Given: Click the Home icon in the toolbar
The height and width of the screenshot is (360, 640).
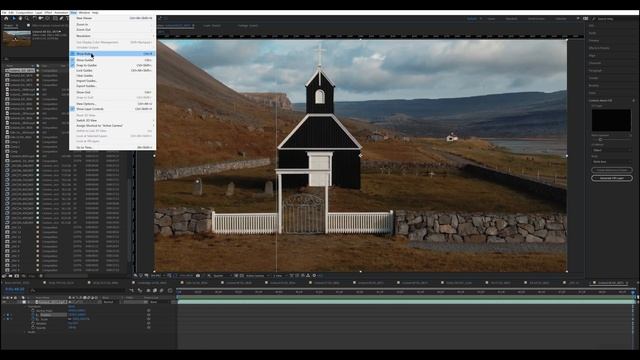Looking at the screenshot, I should click(6, 18).
